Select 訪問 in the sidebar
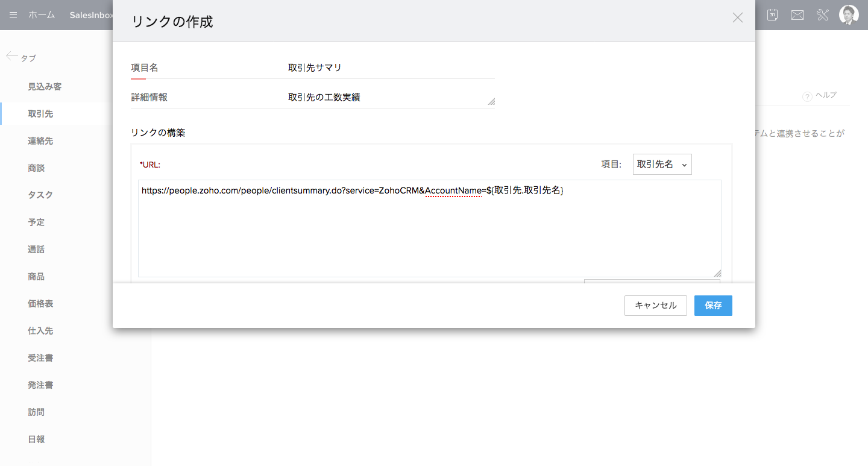This screenshot has height=466, width=868. click(x=36, y=412)
